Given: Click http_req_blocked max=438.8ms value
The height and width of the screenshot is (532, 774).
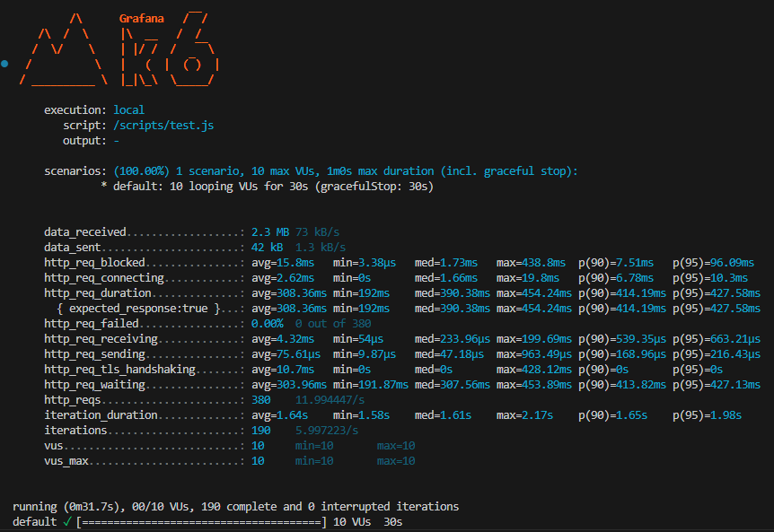Looking at the screenshot, I should (x=531, y=262).
